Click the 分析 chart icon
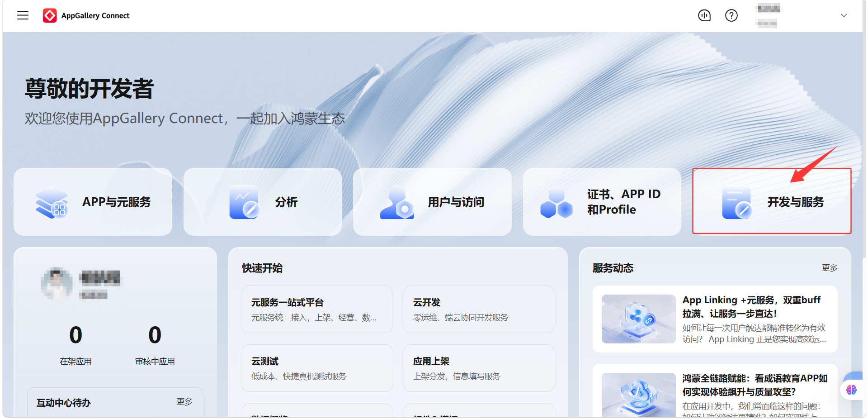 coord(244,202)
